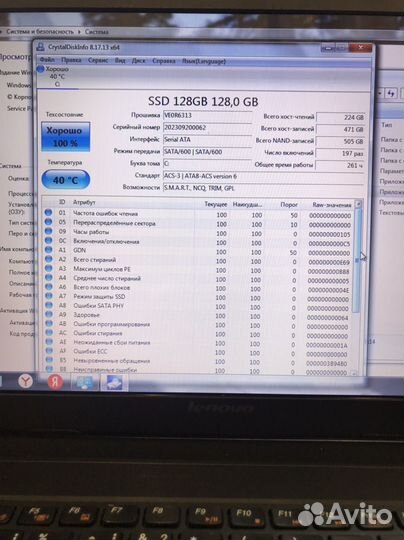This screenshot has width=404, height=540.
Task: Click the blue status icon of row AB
Action: pyautogui.click(x=49, y=323)
